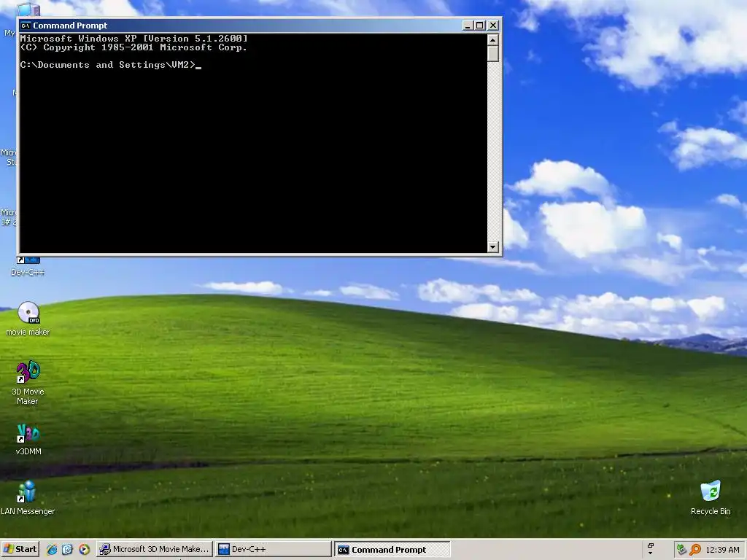Click the orange search tray icon
747x560 pixels.
[695, 550]
